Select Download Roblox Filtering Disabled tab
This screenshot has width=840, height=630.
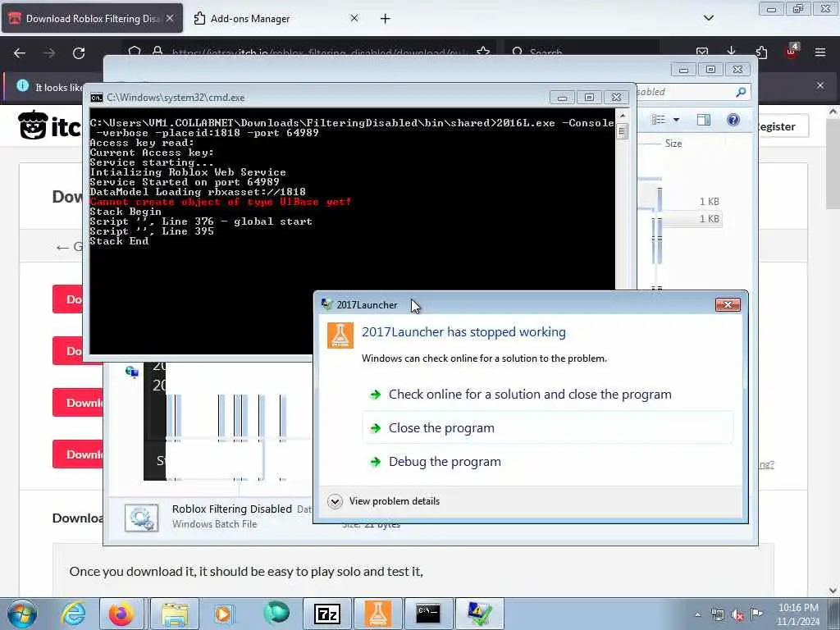(x=92, y=19)
